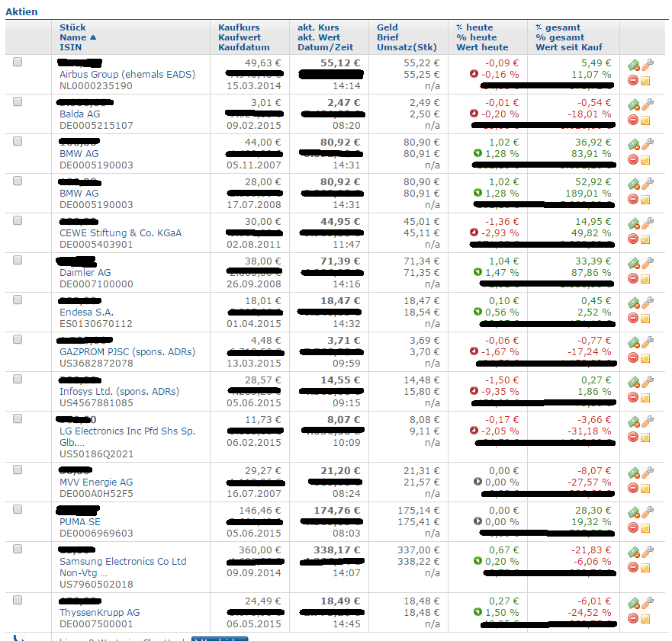Check the Endesa S.A. checkbox
Screen dimensions: 672x641
[x=18, y=300]
